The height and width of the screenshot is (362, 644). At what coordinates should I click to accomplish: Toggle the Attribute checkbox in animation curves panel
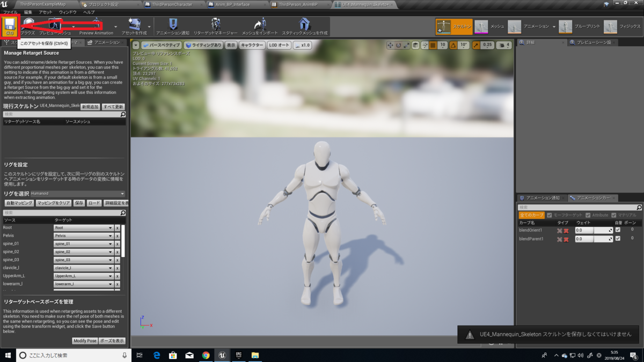588,215
